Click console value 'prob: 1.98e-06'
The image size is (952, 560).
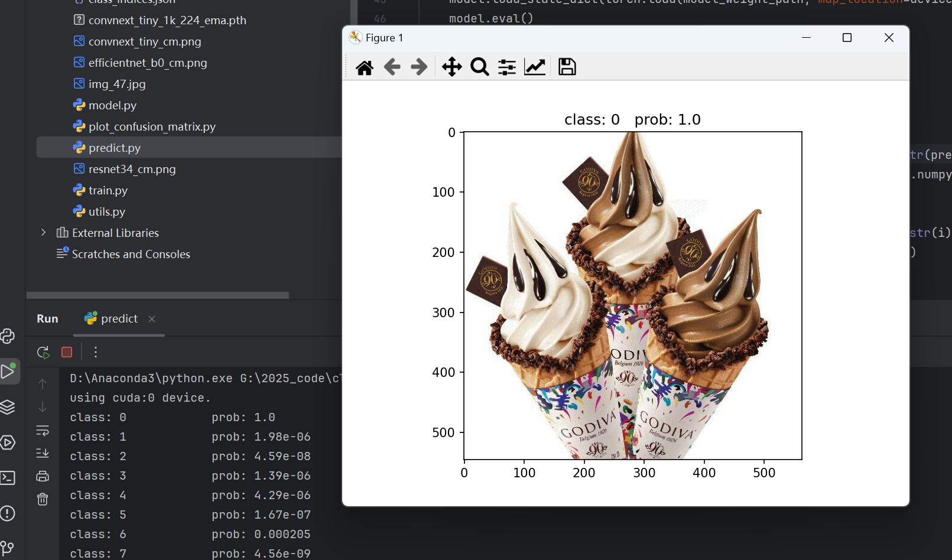coord(261,437)
